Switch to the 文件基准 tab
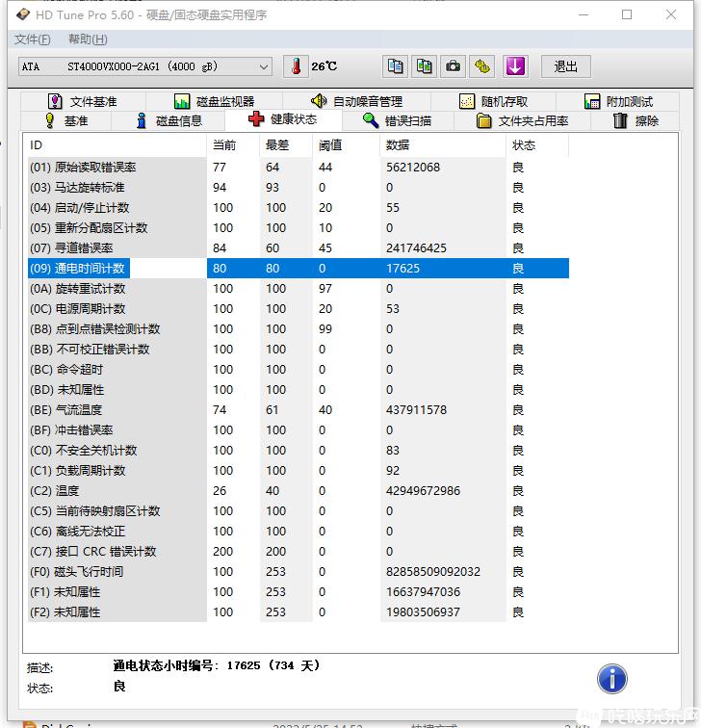 pos(83,101)
